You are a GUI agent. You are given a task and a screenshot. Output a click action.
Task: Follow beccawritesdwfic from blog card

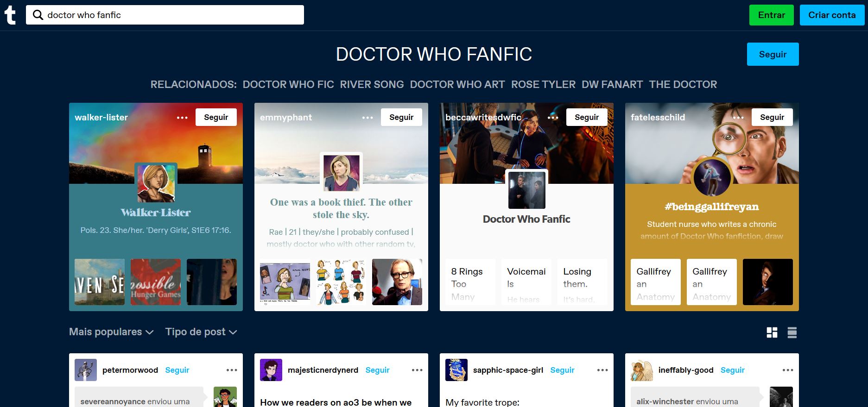pos(587,117)
